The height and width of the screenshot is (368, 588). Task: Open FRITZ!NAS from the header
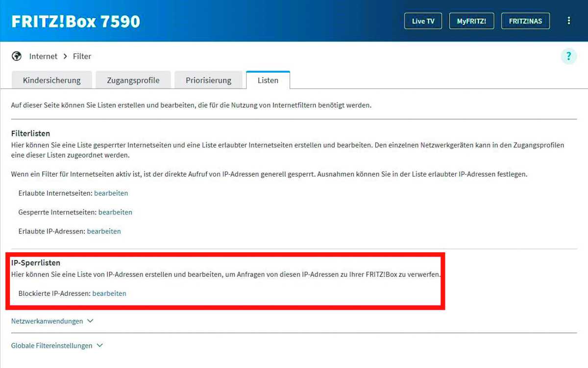[x=525, y=21]
